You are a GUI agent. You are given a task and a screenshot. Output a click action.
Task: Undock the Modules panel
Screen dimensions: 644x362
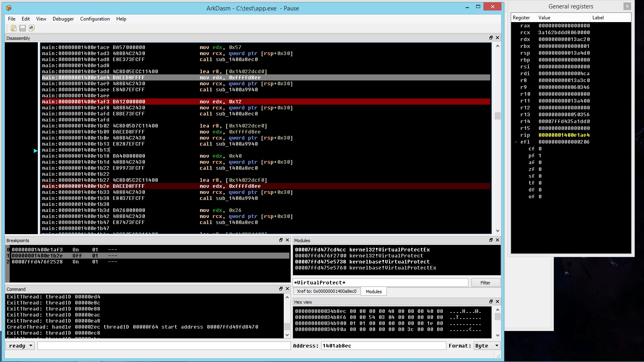click(x=491, y=240)
